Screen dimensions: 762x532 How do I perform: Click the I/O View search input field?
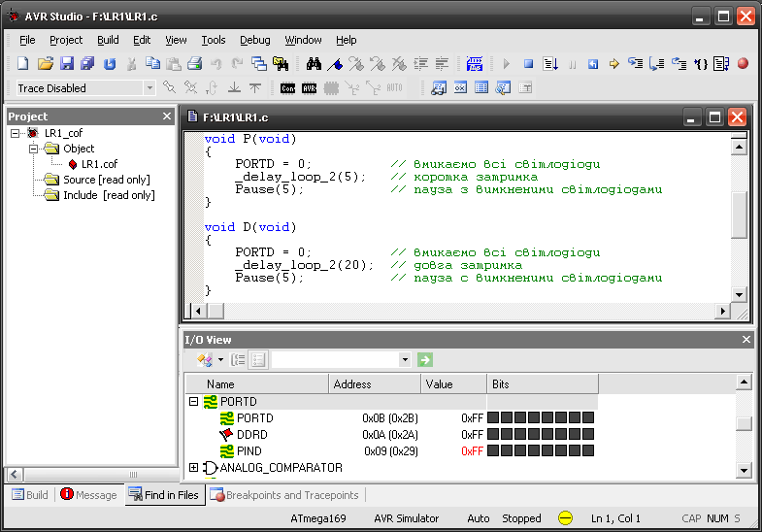(x=335, y=360)
